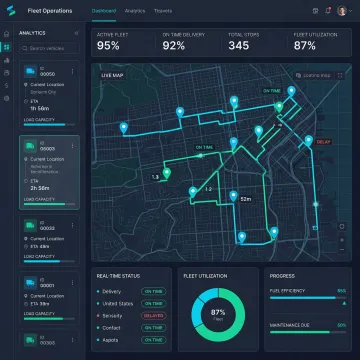360x360 pixels.
Task: Open the bar chart sidebar icon
Action: point(6,60)
